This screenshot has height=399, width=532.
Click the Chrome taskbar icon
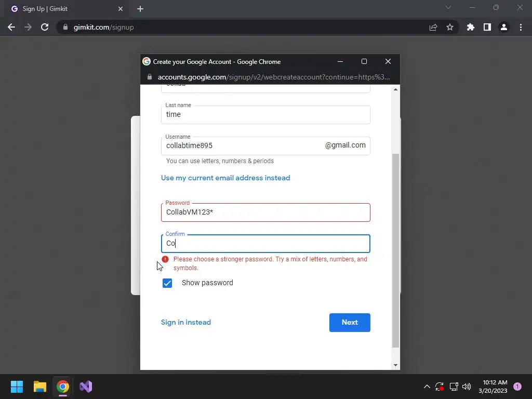point(63,387)
